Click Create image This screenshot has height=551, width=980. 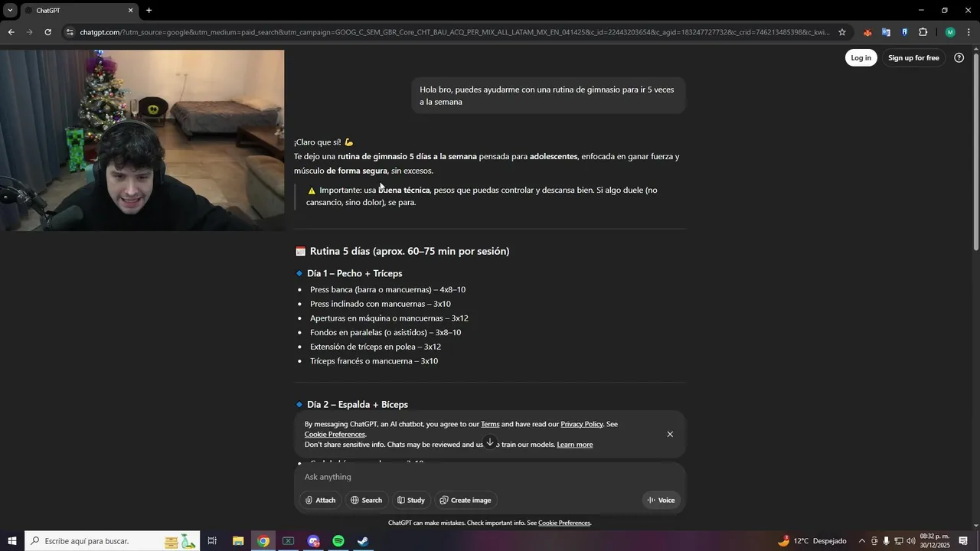click(x=465, y=500)
